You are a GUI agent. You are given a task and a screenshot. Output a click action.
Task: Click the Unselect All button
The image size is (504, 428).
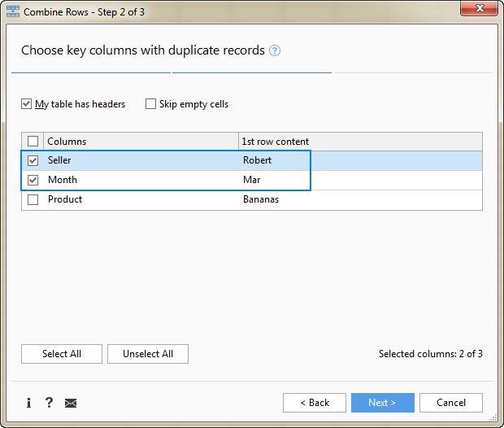point(148,354)
